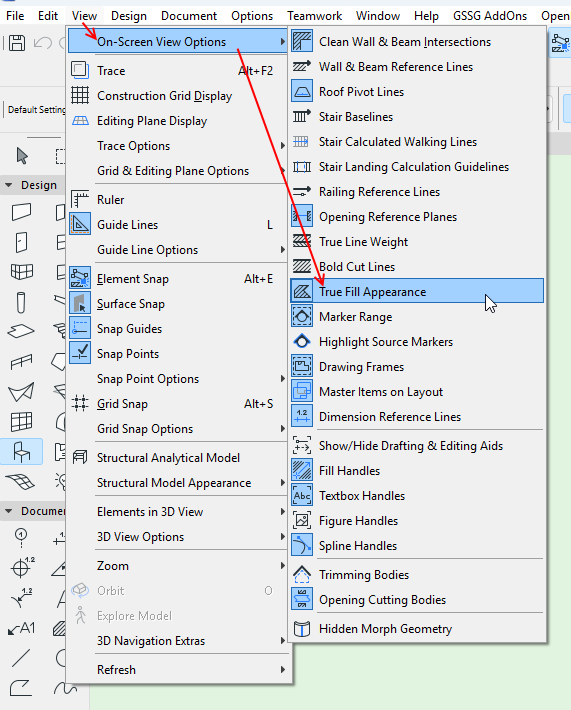Toggle True Fill Appearance option
This screenshot has height=710, width=571.
[417, 292]
